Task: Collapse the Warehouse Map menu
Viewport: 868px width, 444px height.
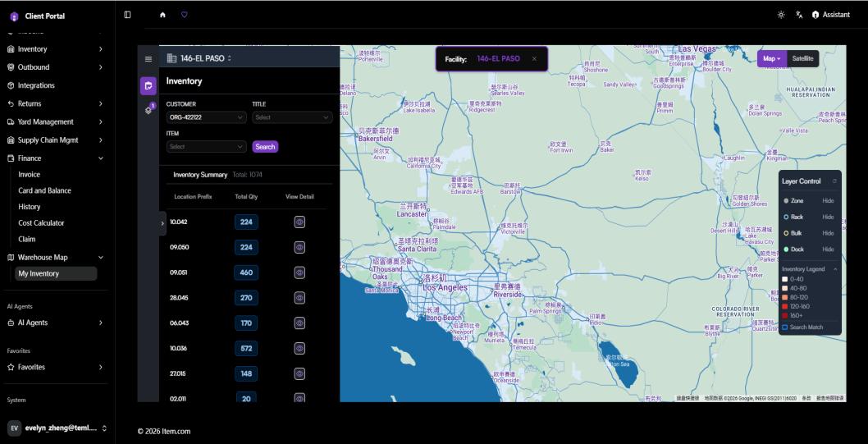Action: 55,258
